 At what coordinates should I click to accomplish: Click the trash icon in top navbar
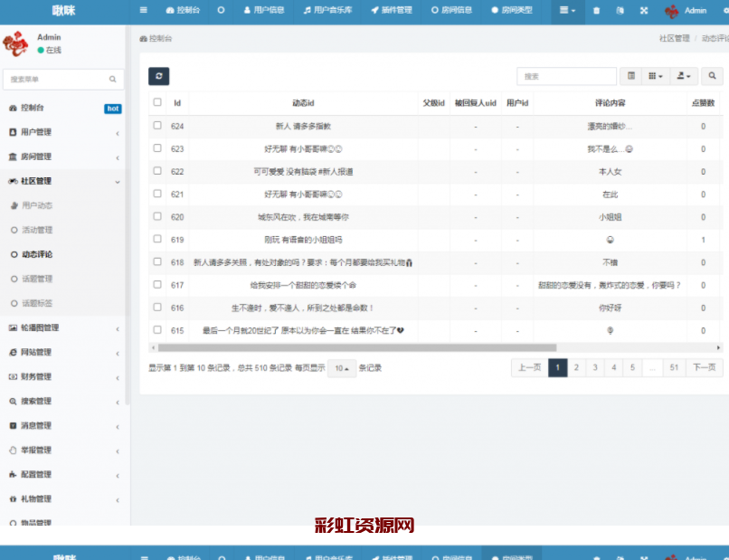point(595,11)
